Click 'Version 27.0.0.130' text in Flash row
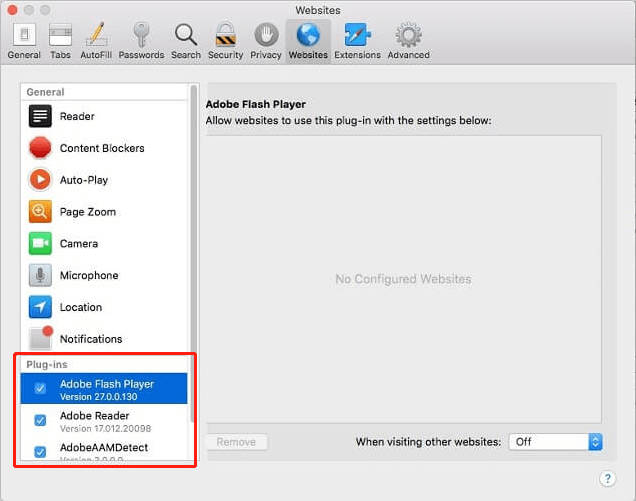The image size is (636, 501). coord(99,397)
